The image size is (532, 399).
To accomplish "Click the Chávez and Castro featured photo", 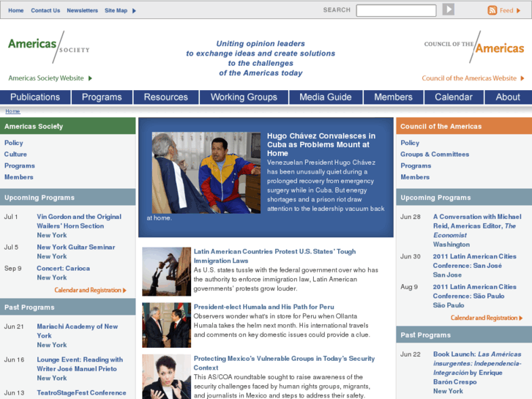I will (206, 173).
